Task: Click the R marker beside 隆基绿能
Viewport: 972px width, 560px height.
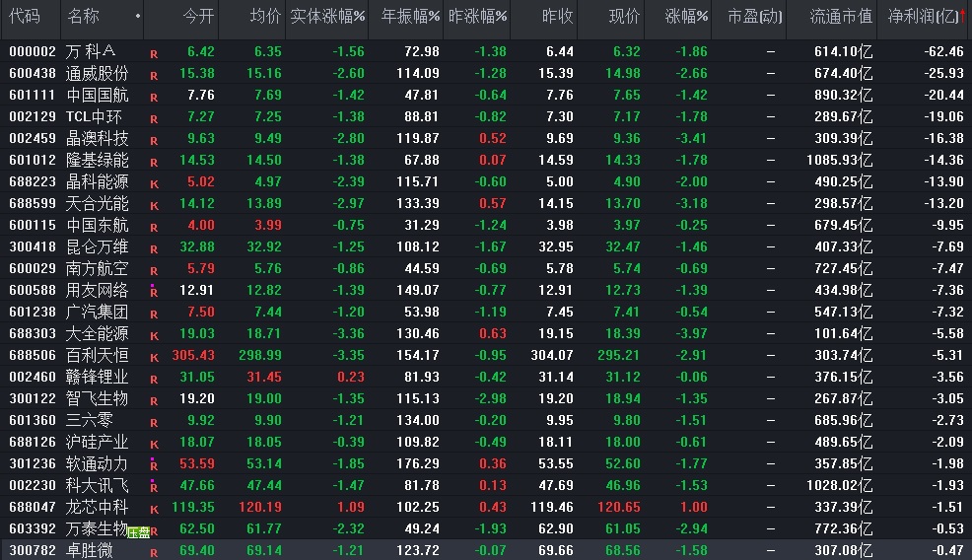Action: click(x=154, y=163)
